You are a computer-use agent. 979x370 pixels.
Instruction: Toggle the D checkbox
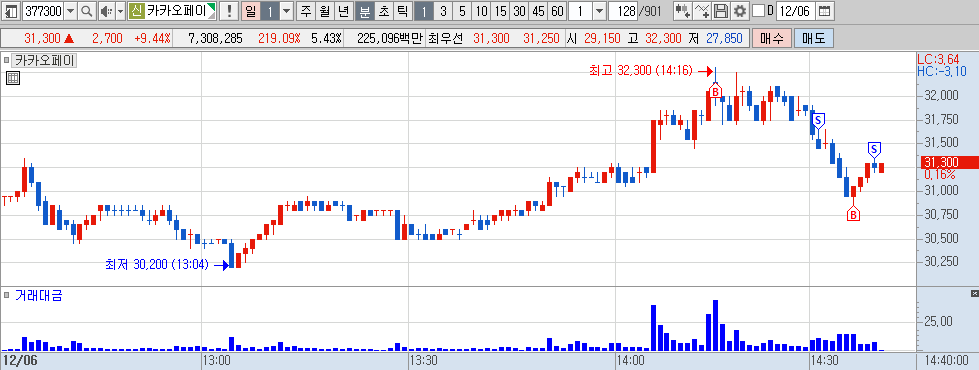[758, 11]
